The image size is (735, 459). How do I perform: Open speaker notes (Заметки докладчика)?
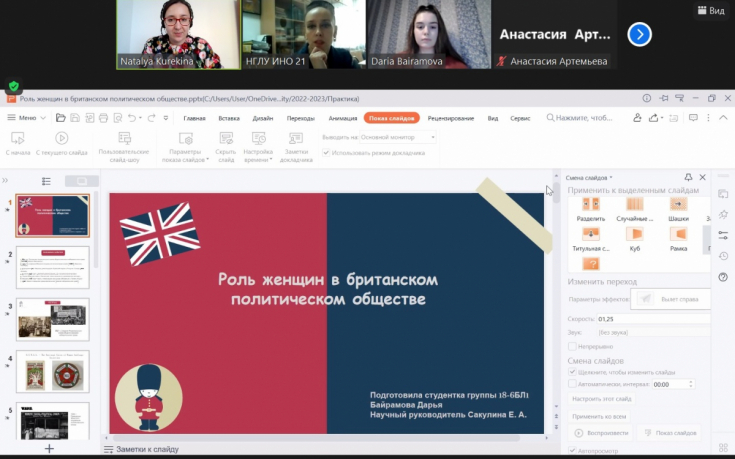296,147
